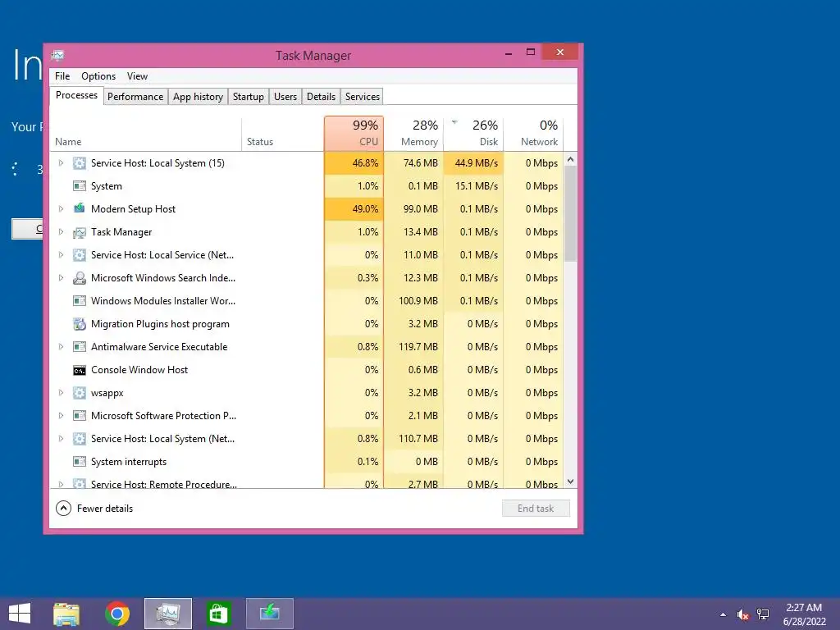Click the End task button
The image size is (840, 630).
point(536,509)
